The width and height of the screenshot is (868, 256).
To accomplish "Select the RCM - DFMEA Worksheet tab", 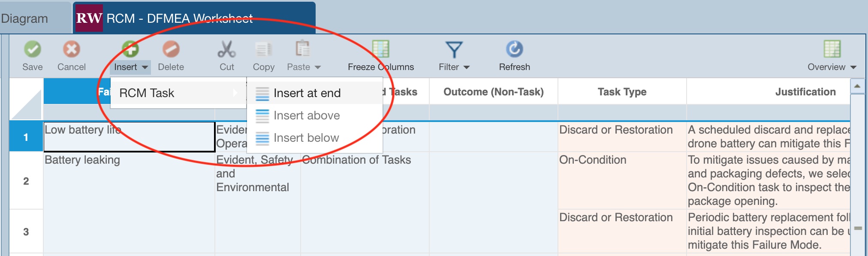I will click(x=179, y=18).
